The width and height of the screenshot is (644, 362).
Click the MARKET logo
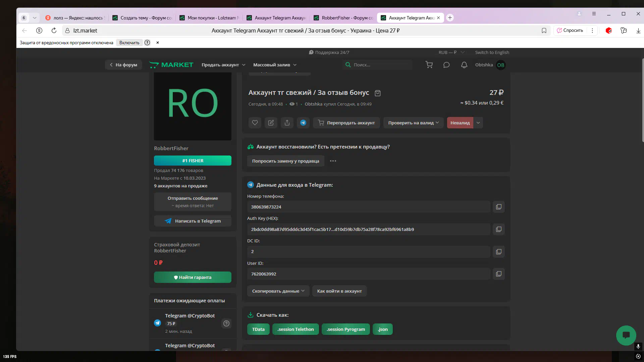click(x=171, y=65)
